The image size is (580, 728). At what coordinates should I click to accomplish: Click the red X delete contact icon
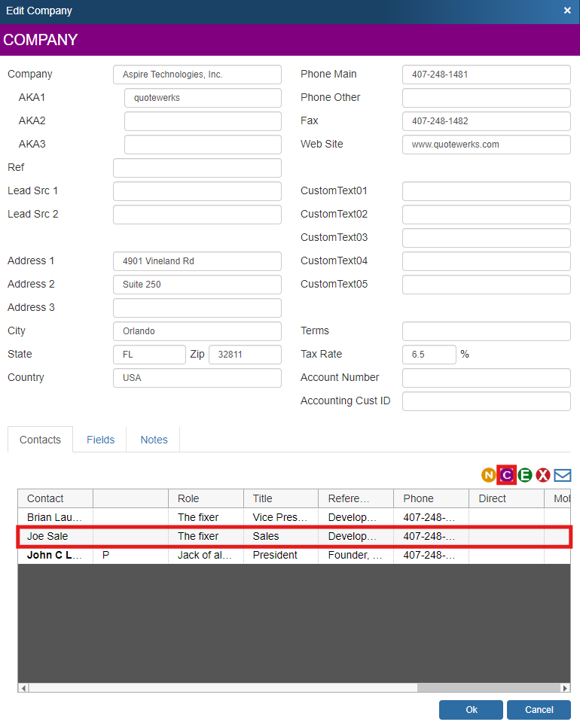543,475
